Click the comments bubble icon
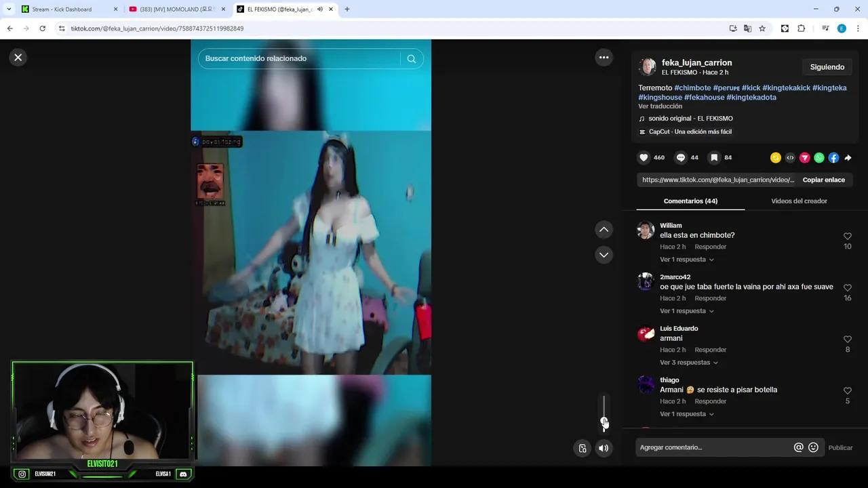Screen dimensions: 868x488 681,158
